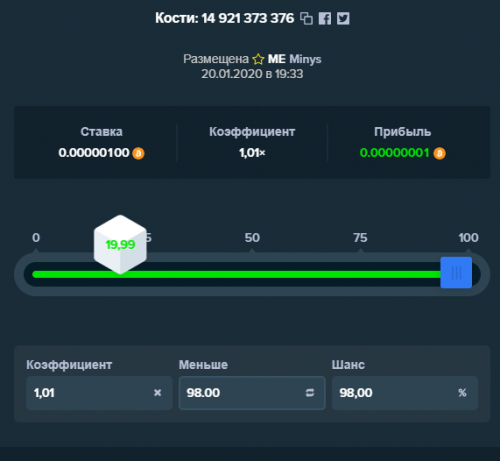Click the Меньше input field 98.00

(252, 393)
